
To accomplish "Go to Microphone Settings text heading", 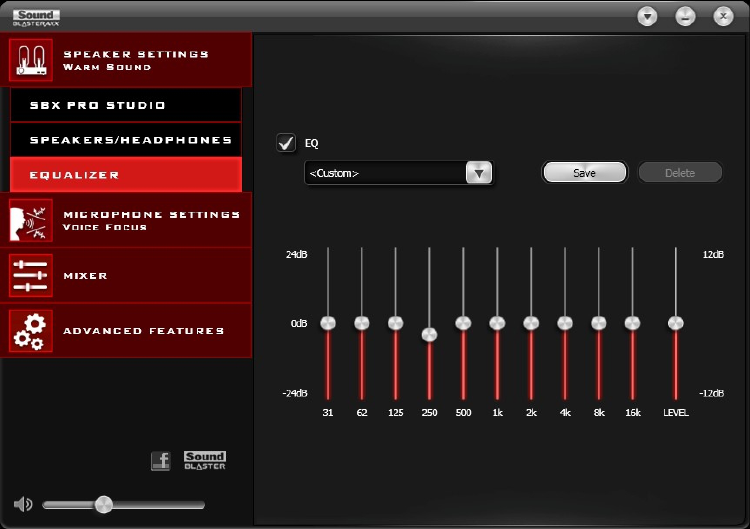I will pos(152,214).
